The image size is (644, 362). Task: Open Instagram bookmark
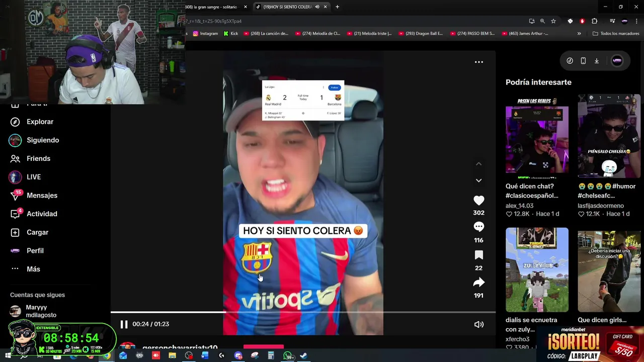tap(205, 34)
